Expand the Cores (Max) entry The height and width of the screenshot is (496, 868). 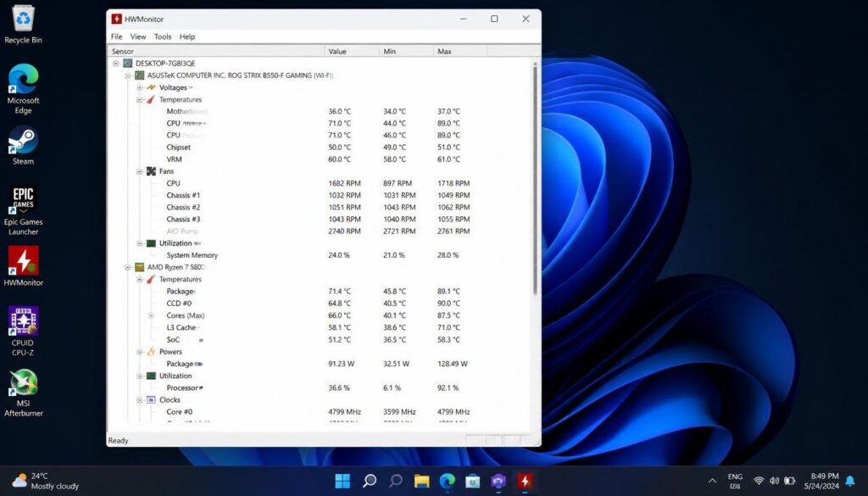151,315
